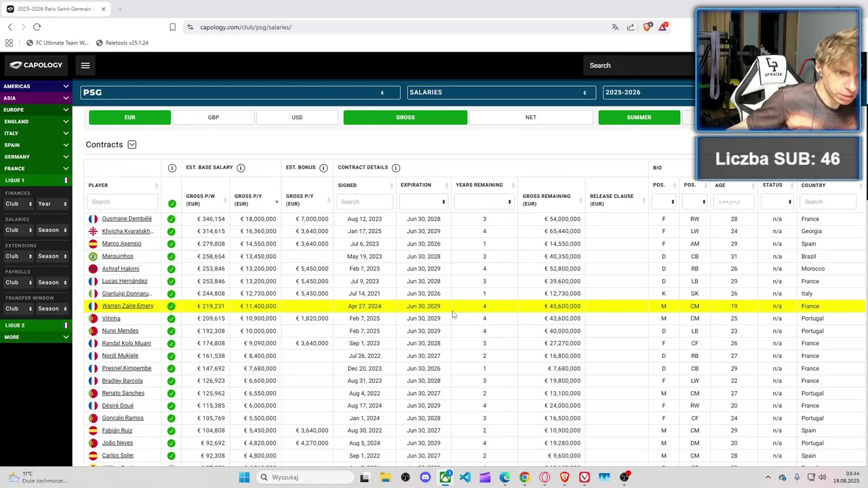Go back in browser history
868x488 pixels.
(x=9, y=27)
